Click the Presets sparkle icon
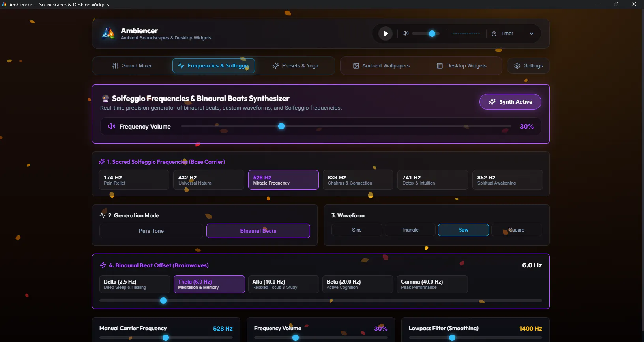This screenshot has height=342, width=644. pos(275,66)
